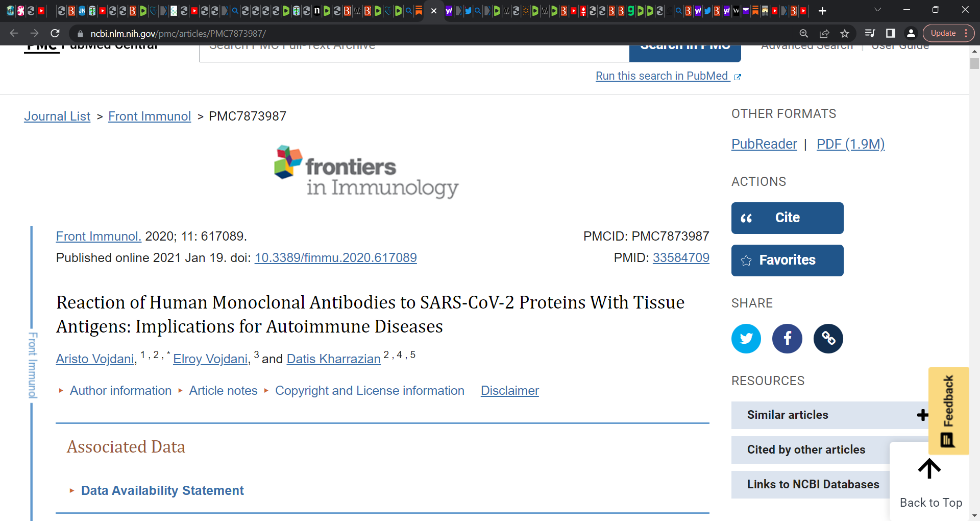Open browser zoom magnifier icon

point(804,33)
